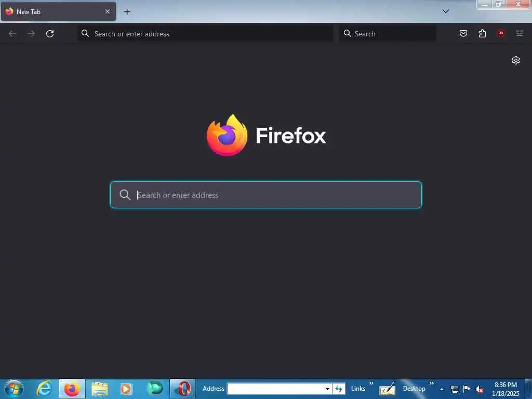532x399 pixels.
Task: Open the Personalize New Tab gear
Action: click(516, 60)
